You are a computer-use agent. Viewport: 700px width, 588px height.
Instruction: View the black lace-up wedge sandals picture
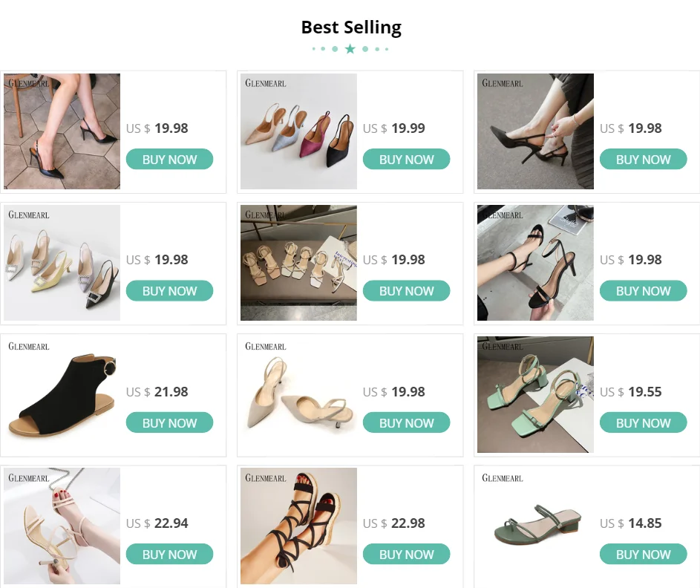point(298,526)
